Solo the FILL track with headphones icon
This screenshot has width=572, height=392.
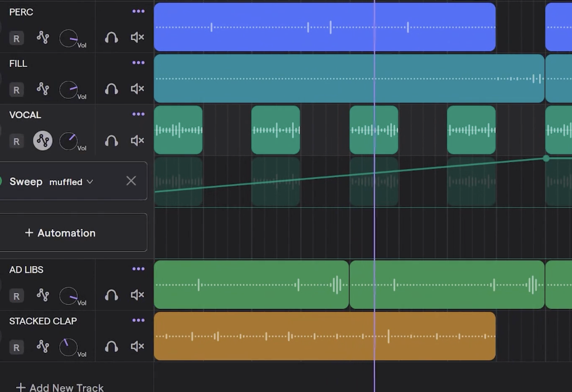pos(112,89)
